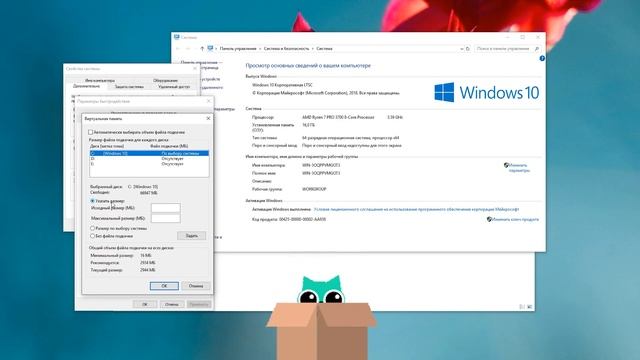Click the Просмотр основных сведений heading
Viewport: 640px width, 360px height.
click(308, 65)
